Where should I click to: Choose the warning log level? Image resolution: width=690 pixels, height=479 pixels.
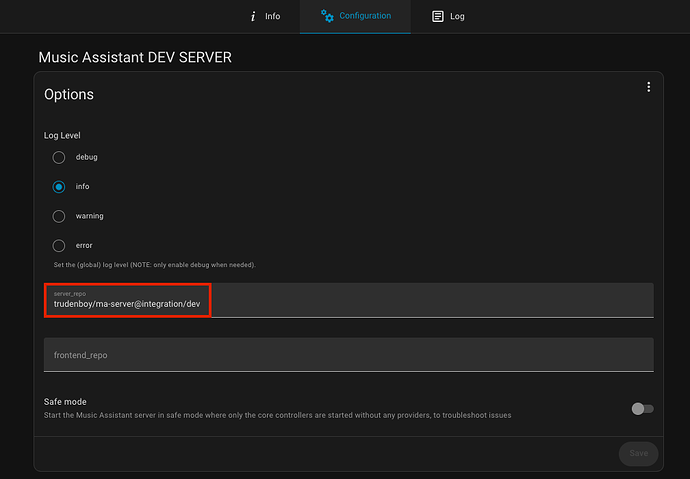(59, 216)
